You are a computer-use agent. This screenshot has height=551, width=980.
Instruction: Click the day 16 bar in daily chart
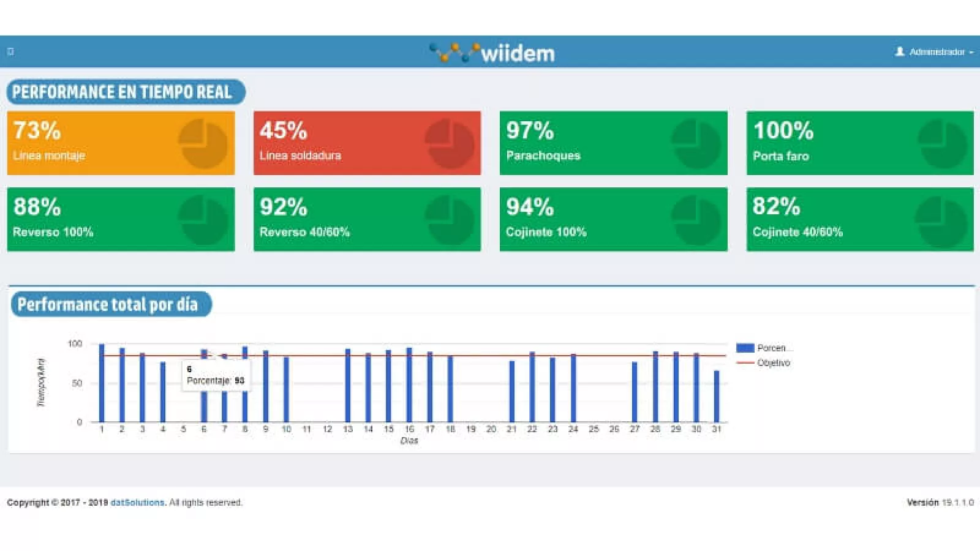pyautogui.click(x=409, y=385)
